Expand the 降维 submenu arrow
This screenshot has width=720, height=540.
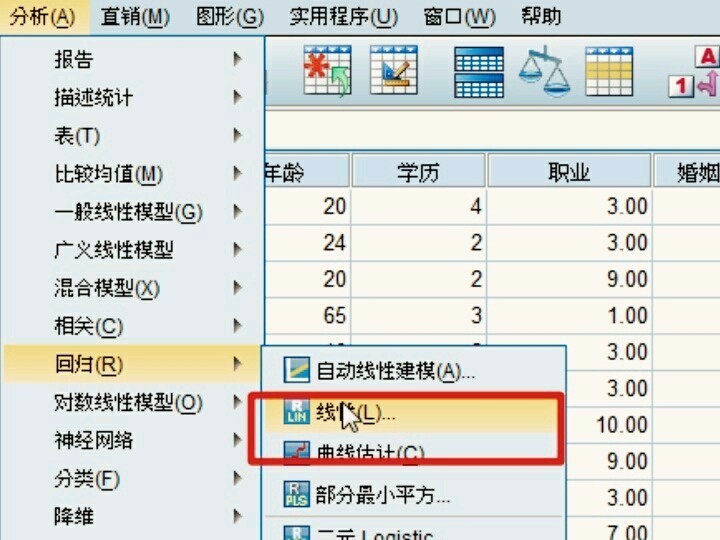pos(237,516)
